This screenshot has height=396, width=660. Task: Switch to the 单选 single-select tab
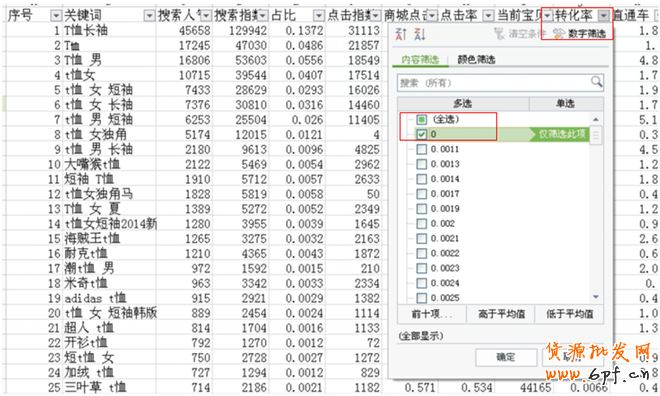coord(566,104)
